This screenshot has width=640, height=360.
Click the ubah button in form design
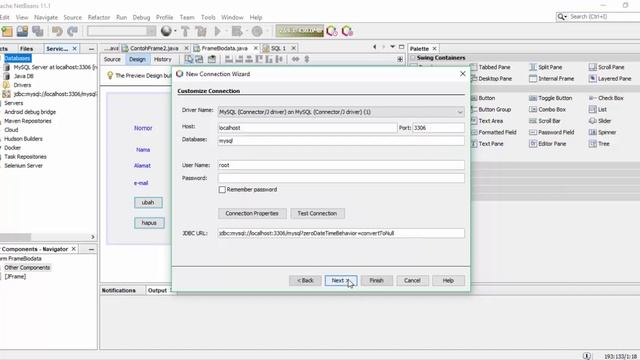148,202
